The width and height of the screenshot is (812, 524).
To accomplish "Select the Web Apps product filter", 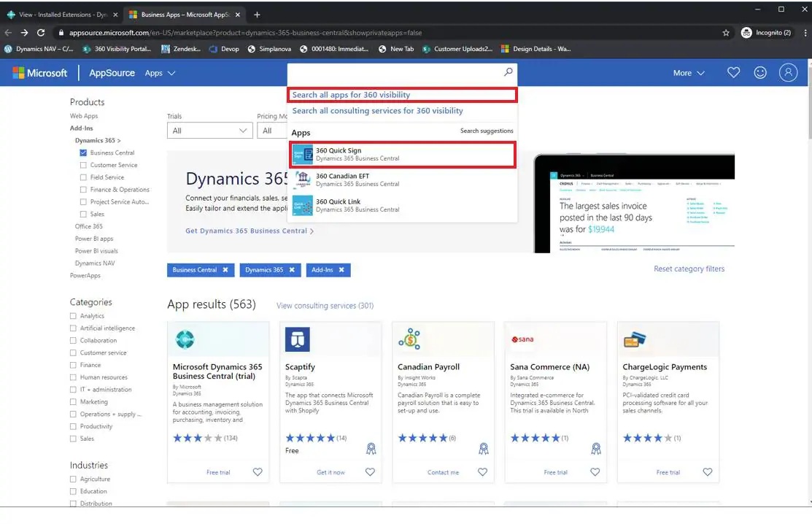I will (84, 116).
